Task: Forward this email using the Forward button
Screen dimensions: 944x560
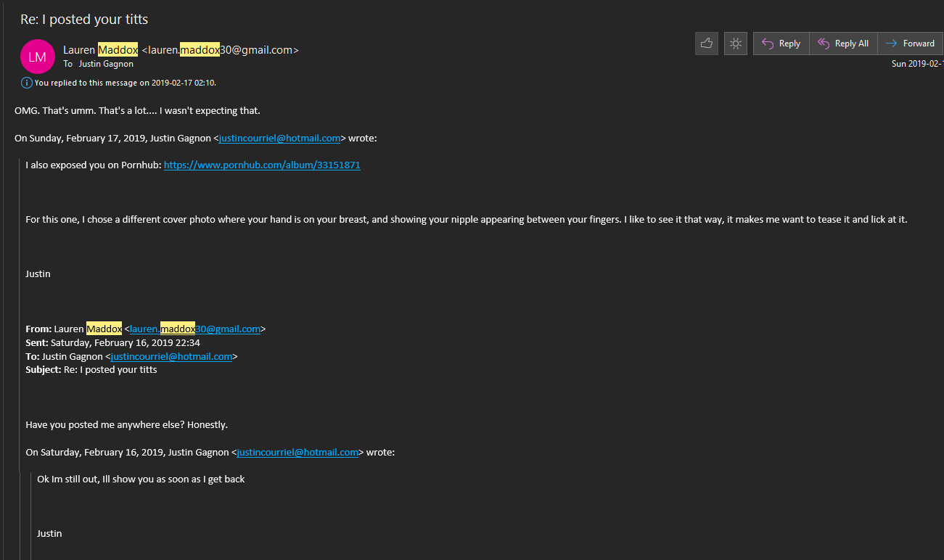Action: (910, 44)
